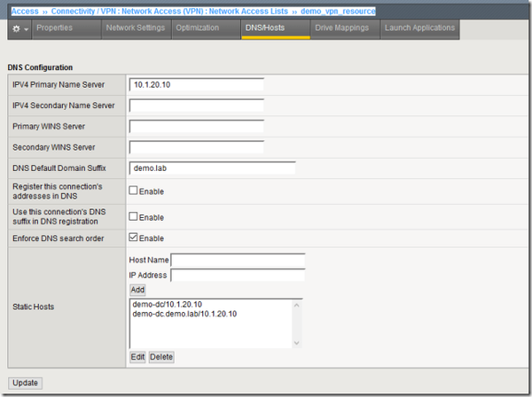Uncheck Enforce DNS search order

133,237
